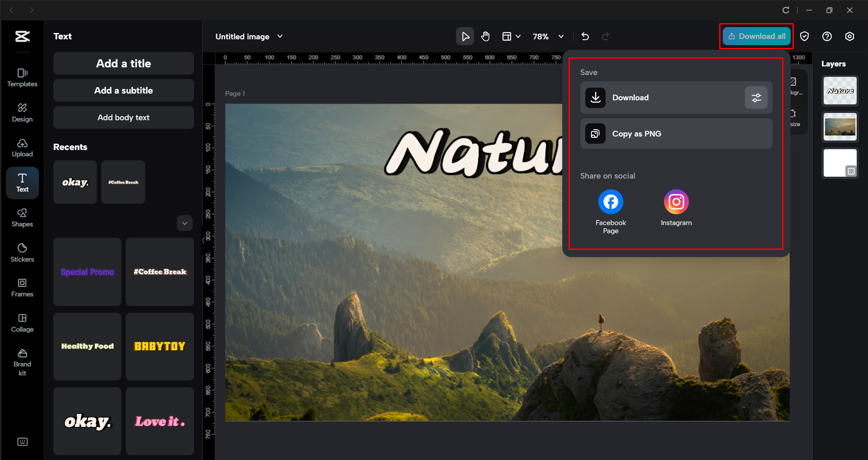This screenshot has width=868, height=460.
Task: Open the Stickers panel
Action: tap(22, 253)
